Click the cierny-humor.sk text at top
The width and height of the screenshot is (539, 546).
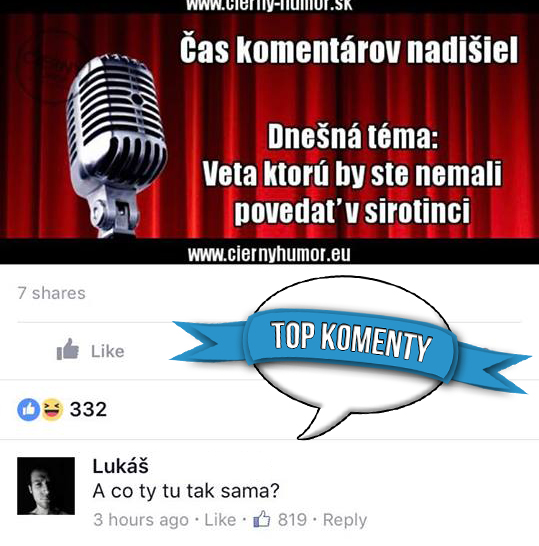point(269,5)
